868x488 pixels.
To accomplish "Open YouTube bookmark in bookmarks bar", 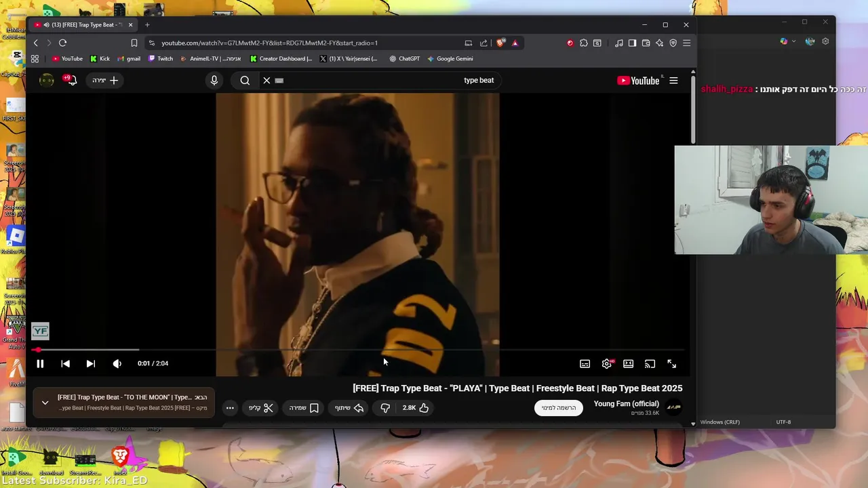I will [x=67, y=59].
